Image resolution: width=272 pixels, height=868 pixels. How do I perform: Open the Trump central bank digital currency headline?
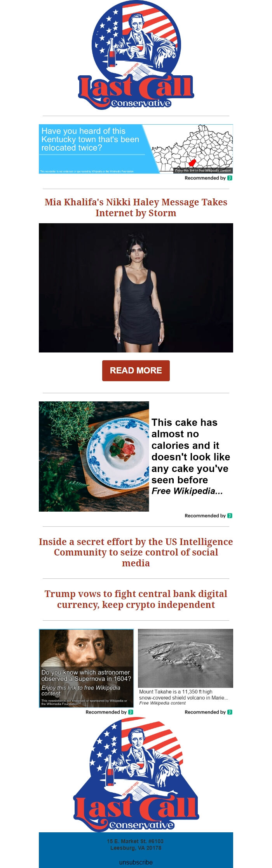(x=136, y=599)
